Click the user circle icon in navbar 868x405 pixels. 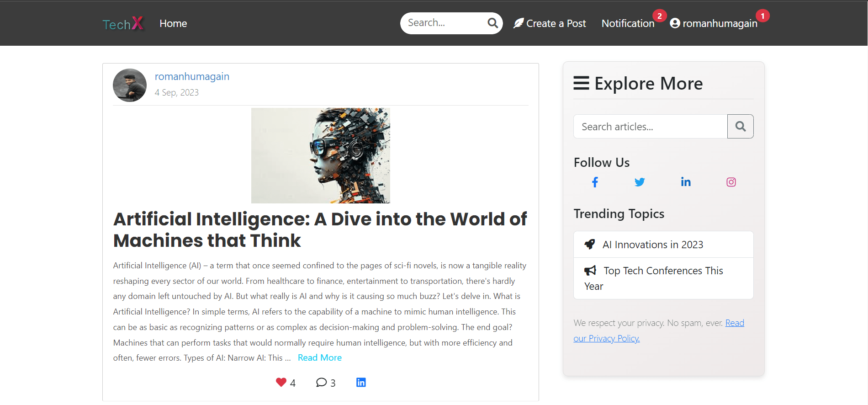point(675,23)
